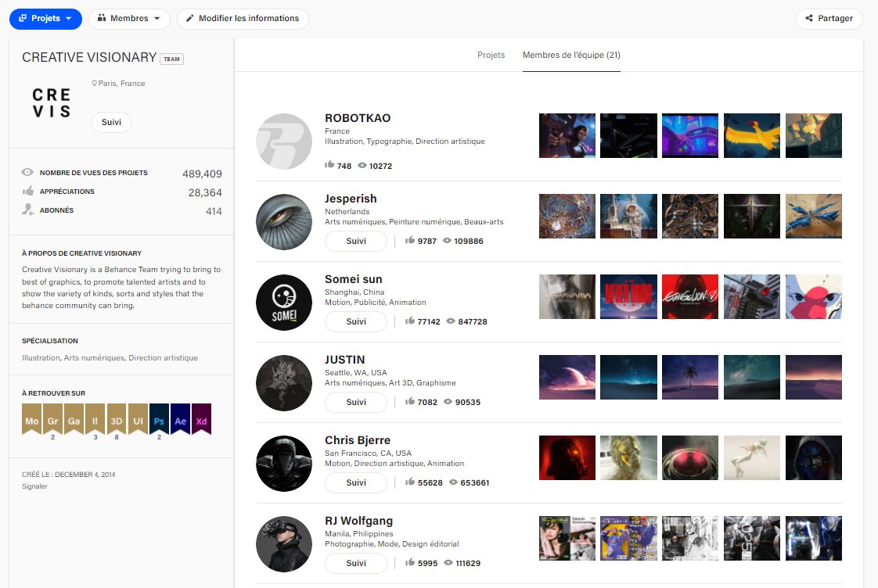Toggle Suivi for RJ Wolfgang
Screen dimensions: 878x588
coord(355,564)
